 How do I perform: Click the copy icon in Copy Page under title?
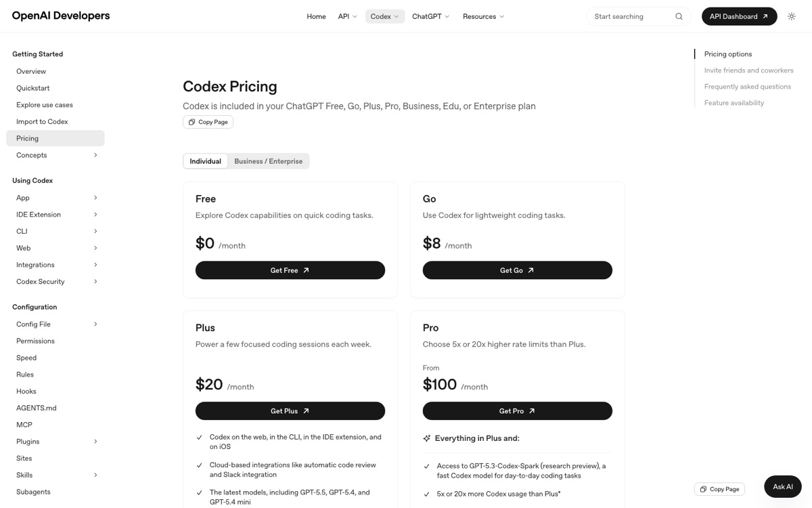191,122
